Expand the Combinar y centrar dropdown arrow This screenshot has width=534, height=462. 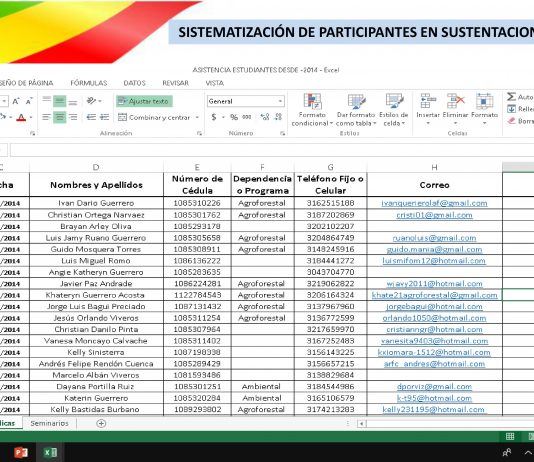coord(197,117)
